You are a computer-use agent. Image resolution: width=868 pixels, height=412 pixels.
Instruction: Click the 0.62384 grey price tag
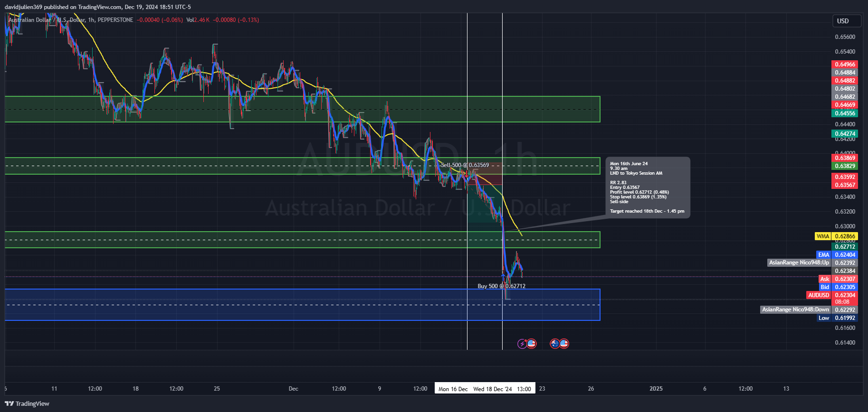click(x=845, y=271)
